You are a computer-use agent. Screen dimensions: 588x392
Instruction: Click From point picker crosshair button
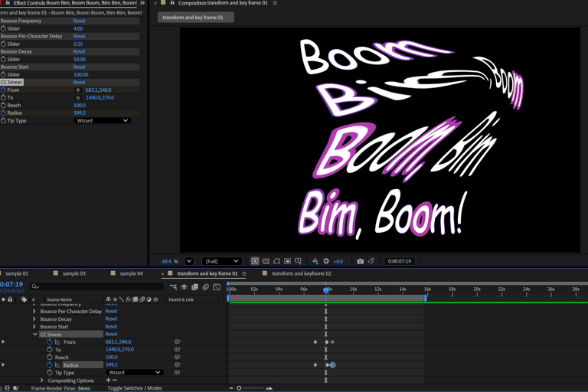click(x=78, y=90)
